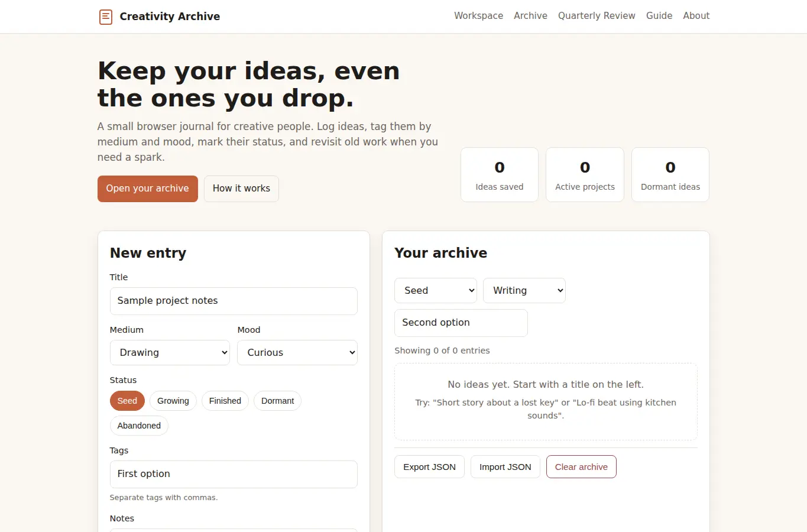Open the Workspace nav item
807x532 pixels.
pyautogui.click(x=478, y=16)
